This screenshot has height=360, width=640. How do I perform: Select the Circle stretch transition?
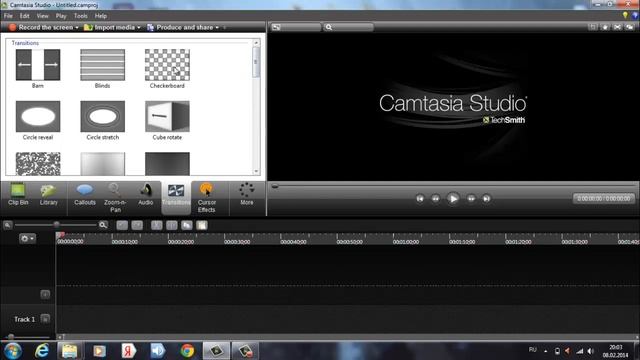point(102,120)
